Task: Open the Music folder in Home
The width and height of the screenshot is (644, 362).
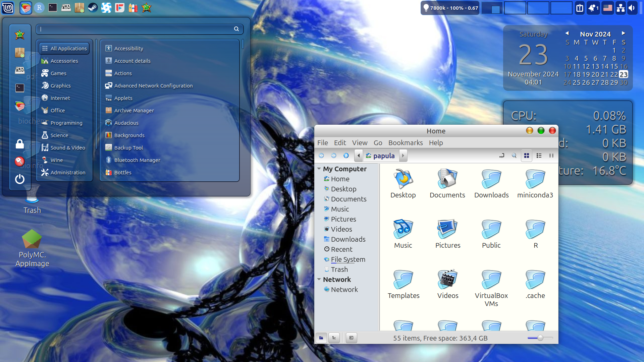Action: coord(403,234)
